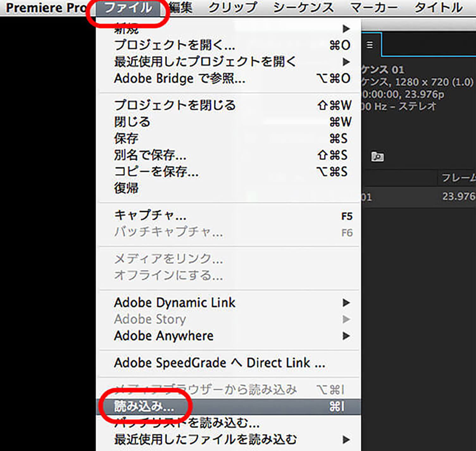Open the シーケンス menu
476x451 pixels.
(x=304, y=8)
